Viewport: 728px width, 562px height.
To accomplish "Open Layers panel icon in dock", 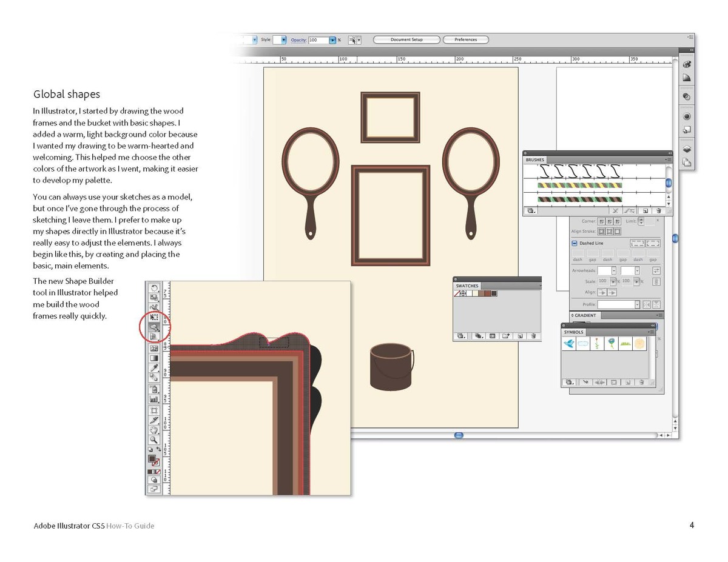I will 687,149.
